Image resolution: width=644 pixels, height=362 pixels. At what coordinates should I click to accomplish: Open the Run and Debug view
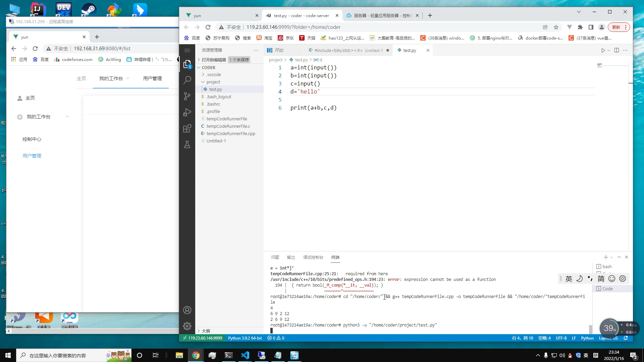click(x=187, y=112)
